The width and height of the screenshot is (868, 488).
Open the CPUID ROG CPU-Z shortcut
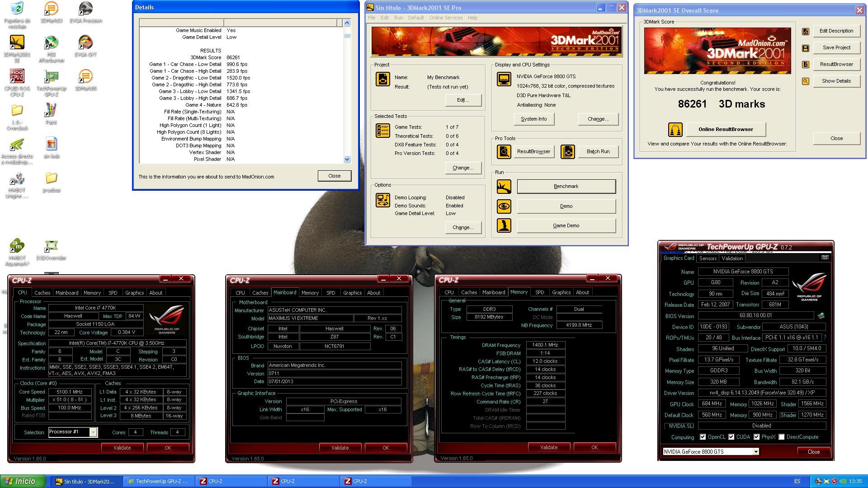click(x=17, y=83)
